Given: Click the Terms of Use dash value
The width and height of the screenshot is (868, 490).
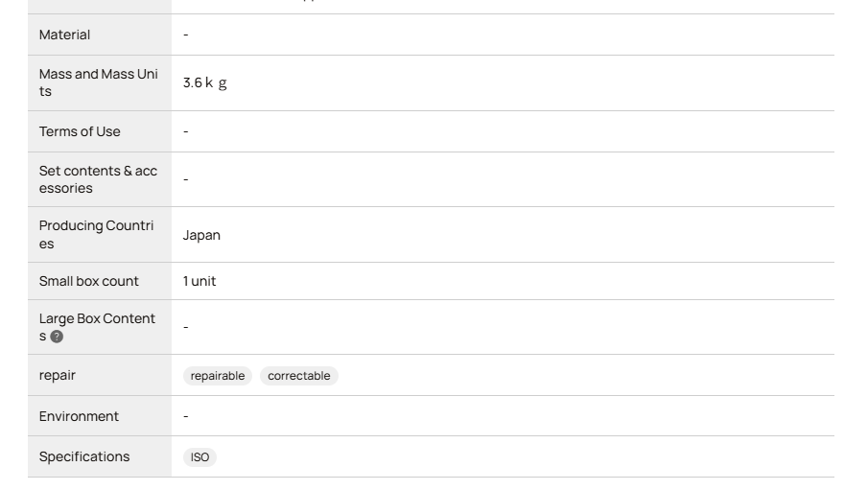Looking at the screenshot, I should (x=186, y=131).
